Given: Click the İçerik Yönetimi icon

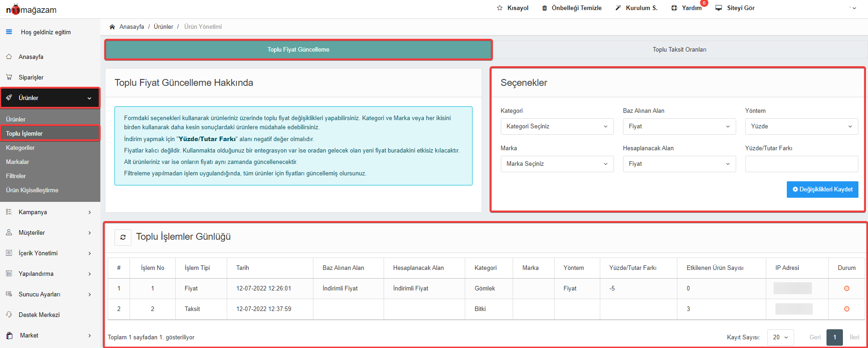Looking at the screenshot, I should [9, 253].
